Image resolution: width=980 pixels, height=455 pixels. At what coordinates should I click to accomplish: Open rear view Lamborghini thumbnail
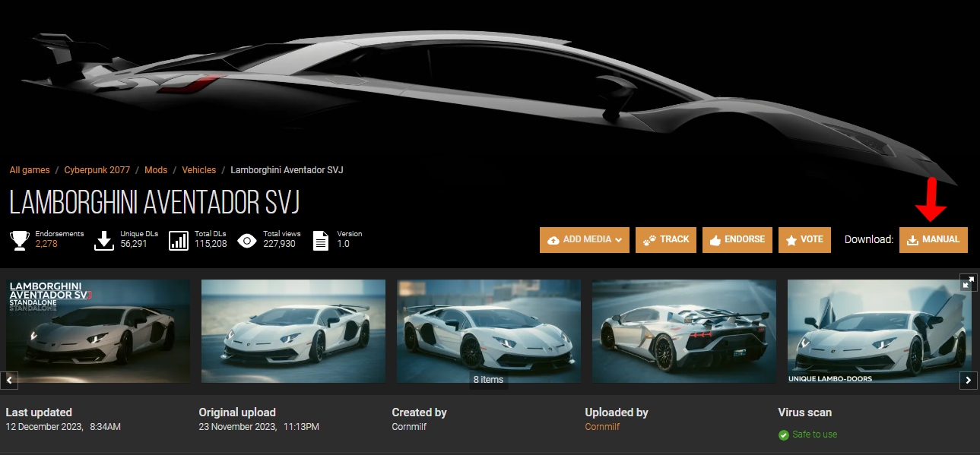[683, 331]
